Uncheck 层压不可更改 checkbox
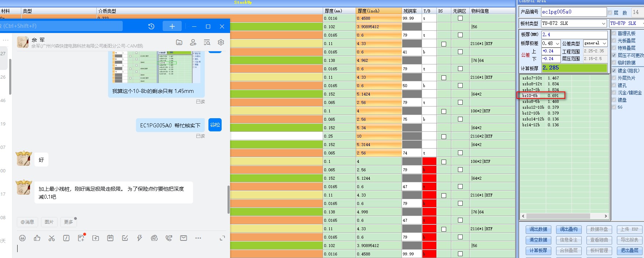This screenshot has height=258, width=644. pyautogui.click(x=614, y=55)
